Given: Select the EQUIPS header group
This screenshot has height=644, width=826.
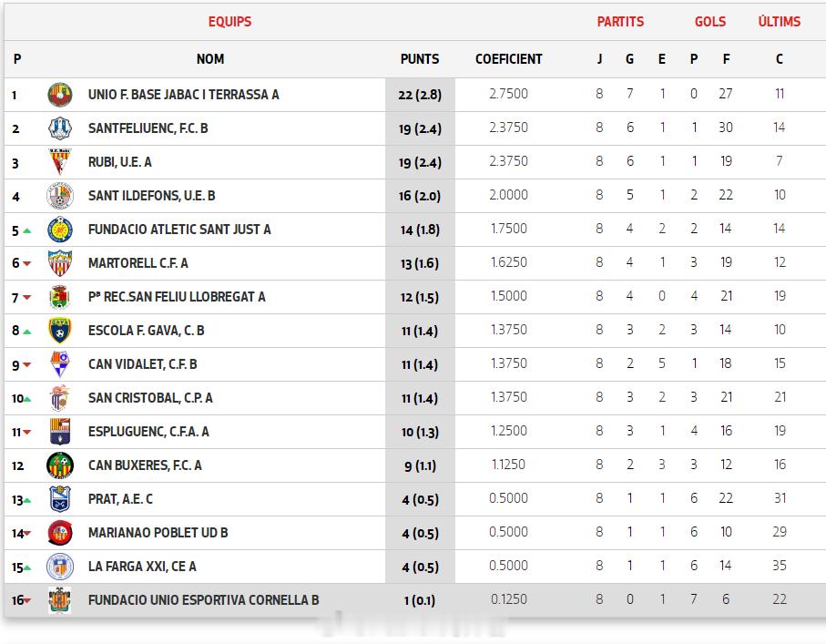Looking at the screenshot, I should tap(229, 22).
